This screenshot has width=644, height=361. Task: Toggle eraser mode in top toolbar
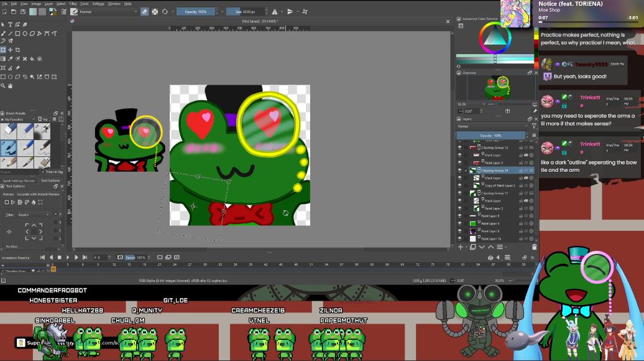pos(145,11)
